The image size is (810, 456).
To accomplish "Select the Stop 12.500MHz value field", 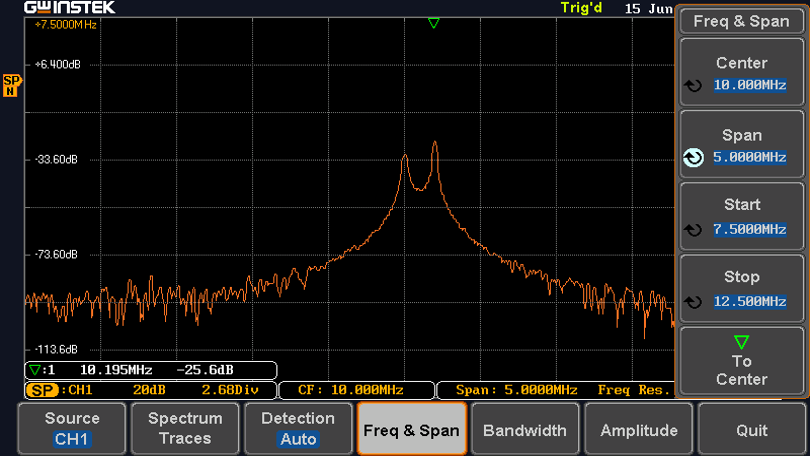I will tap(750, 302).
